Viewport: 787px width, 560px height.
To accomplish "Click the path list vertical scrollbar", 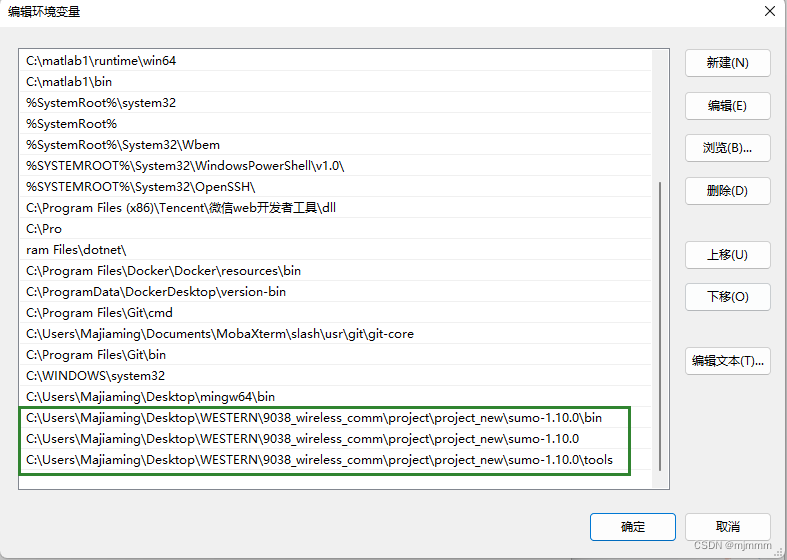I will pyautogui.click(x=660, y=326).
